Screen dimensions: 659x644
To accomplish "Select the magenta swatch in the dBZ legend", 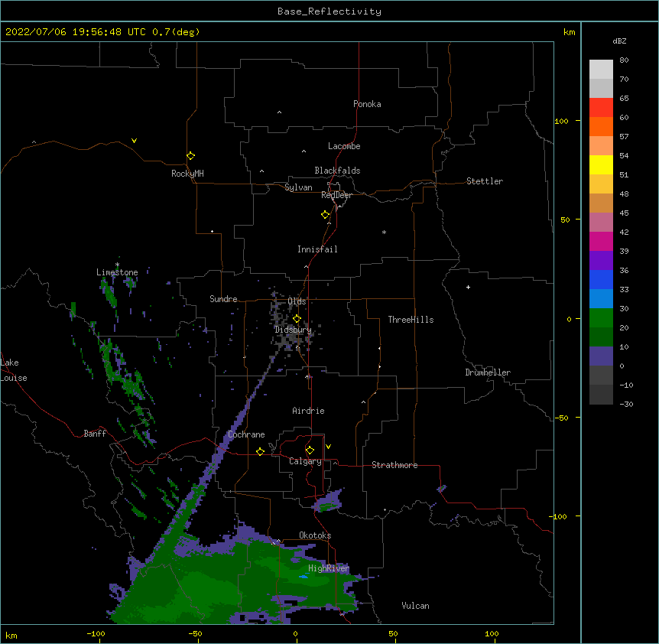I will (x=601, y=241).
